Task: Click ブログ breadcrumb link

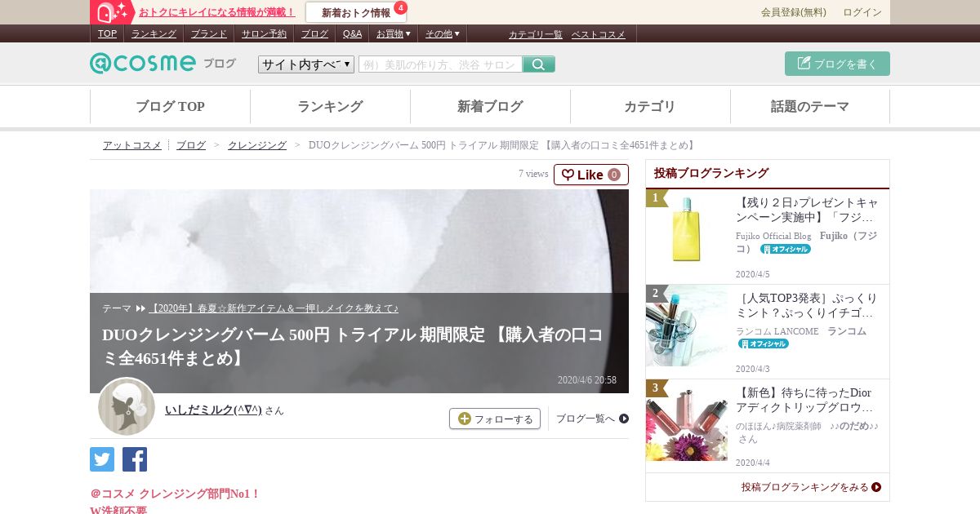Action: tap(191, 145)
